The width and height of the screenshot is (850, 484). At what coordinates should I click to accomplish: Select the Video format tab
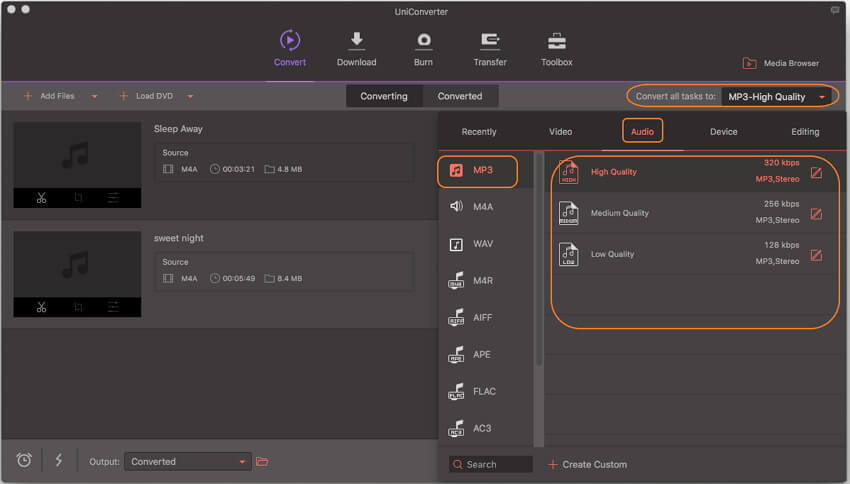[x=561, y=132]
